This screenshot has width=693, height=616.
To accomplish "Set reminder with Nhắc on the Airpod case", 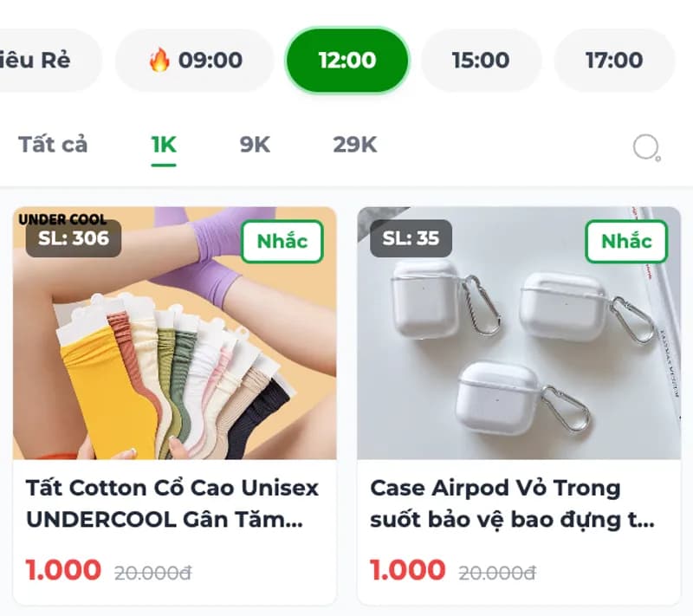I will pos(625,242).
